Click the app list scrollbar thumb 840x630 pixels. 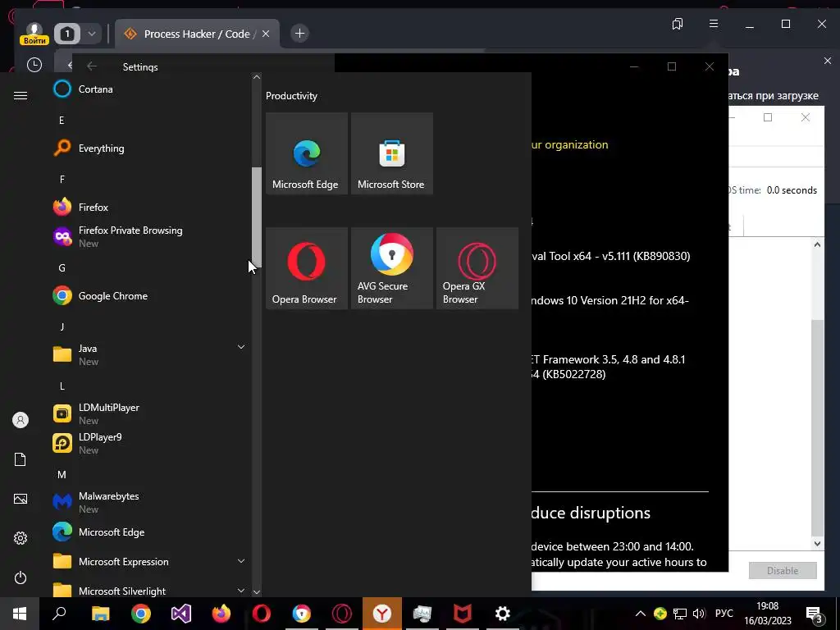click(257, 217)
